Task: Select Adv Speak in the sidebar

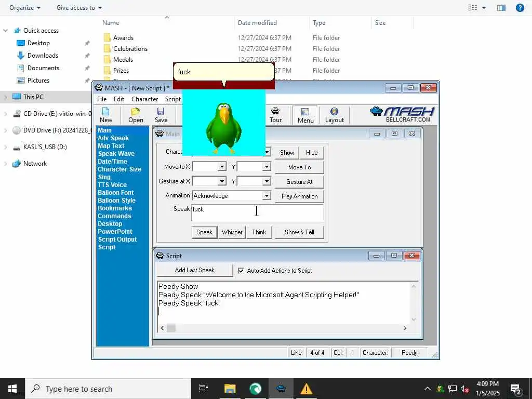Action: tap(113, 138)
